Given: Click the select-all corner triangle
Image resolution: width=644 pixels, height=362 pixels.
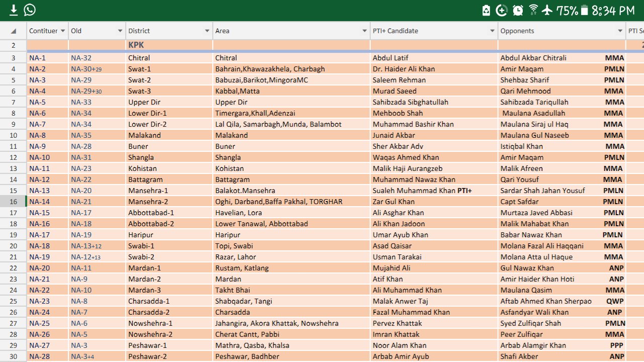Looking at the screenshot, I should 14,31.
